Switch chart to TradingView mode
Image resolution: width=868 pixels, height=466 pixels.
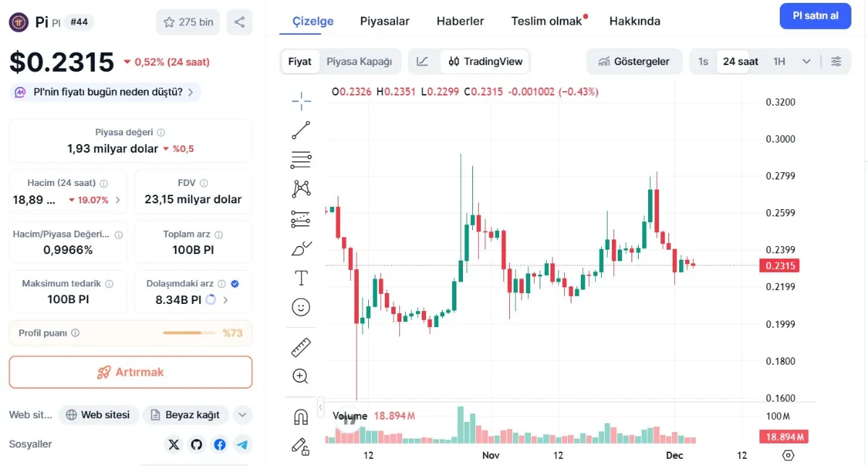pyautogui.click(x=485, y=62)
